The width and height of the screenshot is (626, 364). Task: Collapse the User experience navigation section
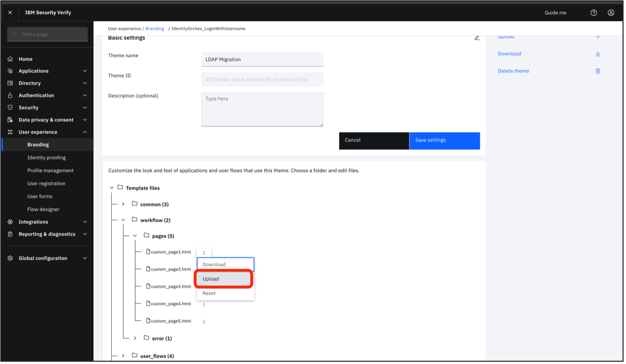pos(85,132)
